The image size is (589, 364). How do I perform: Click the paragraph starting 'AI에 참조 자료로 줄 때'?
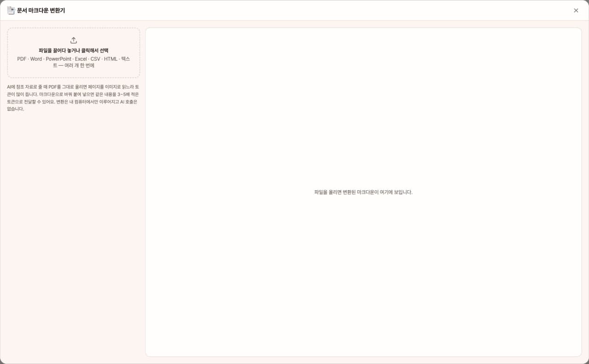point(73,97)
